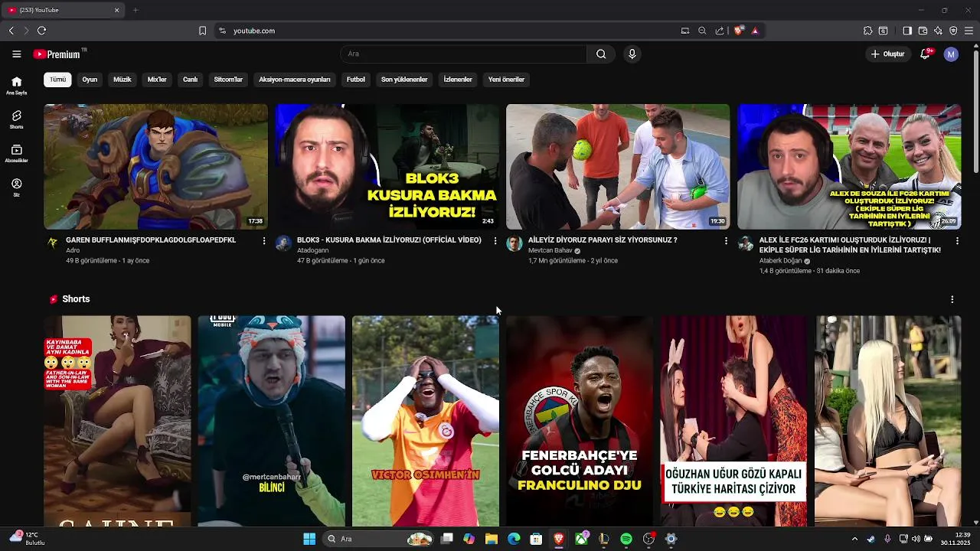The width and height of the screenshot is (980, 551).
Task: Open the Franculino Dju Fenerbahçe short
Action: 580,421
